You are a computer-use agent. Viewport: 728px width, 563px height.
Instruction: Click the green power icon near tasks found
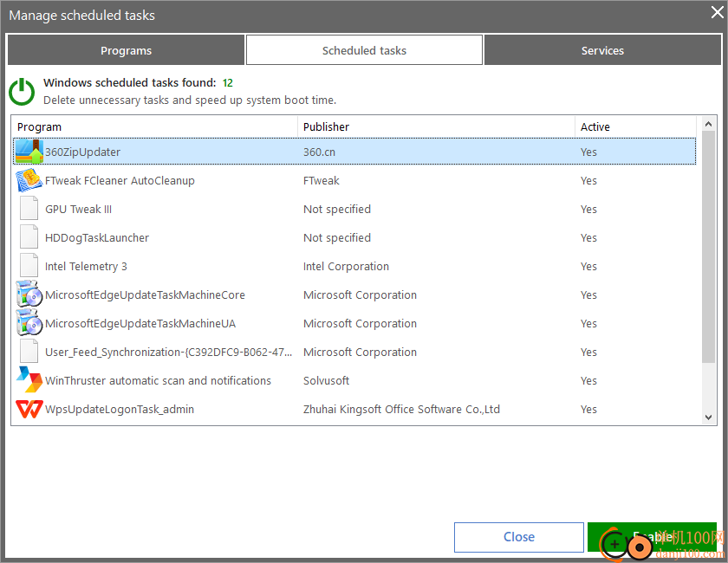click(22, 92)
